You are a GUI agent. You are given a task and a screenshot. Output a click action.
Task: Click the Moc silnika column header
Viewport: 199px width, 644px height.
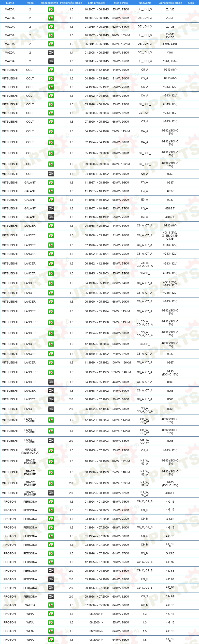[121, 3]
